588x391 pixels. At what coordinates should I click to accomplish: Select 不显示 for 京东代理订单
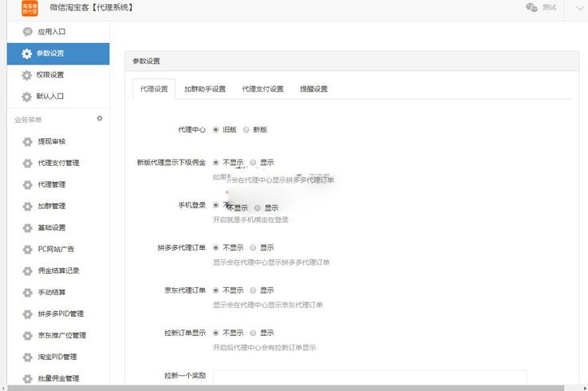pyautogui.click(x=215, y=290)
